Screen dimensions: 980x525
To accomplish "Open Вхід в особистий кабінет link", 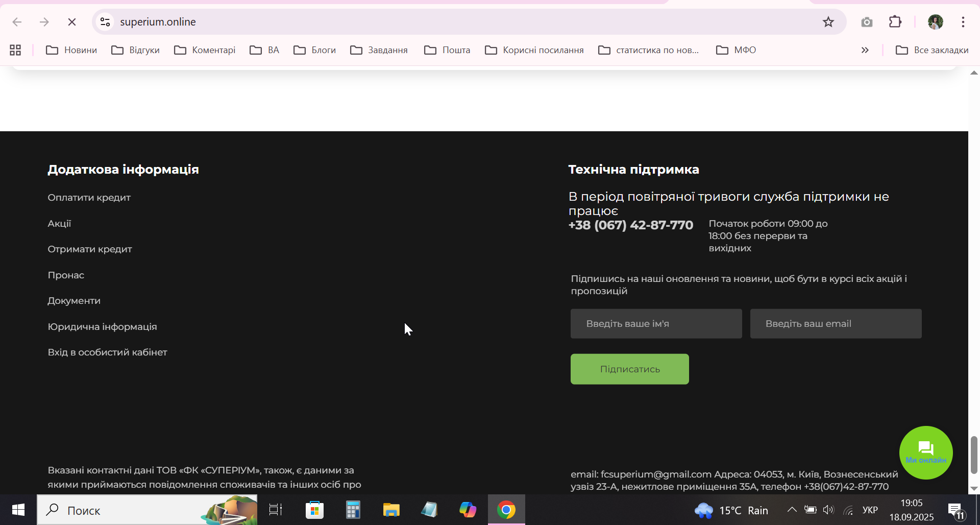I will (107, 352).
